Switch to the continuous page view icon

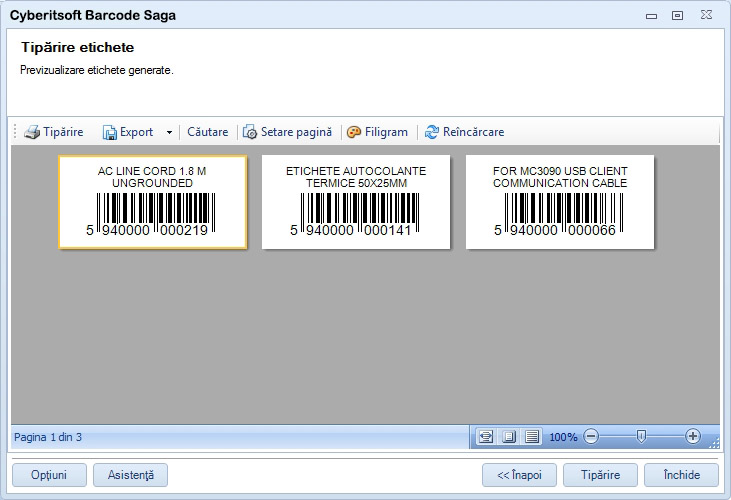[x=531, y=437]
